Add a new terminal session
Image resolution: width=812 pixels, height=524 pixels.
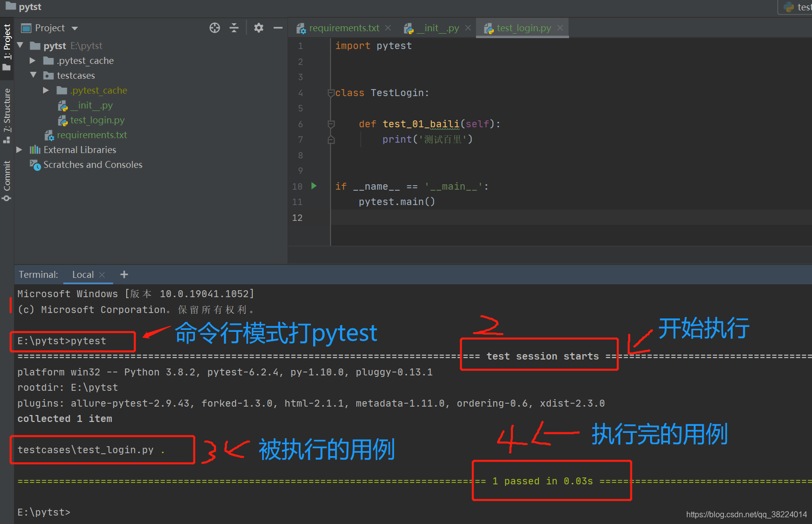click(x=124, y=274)
